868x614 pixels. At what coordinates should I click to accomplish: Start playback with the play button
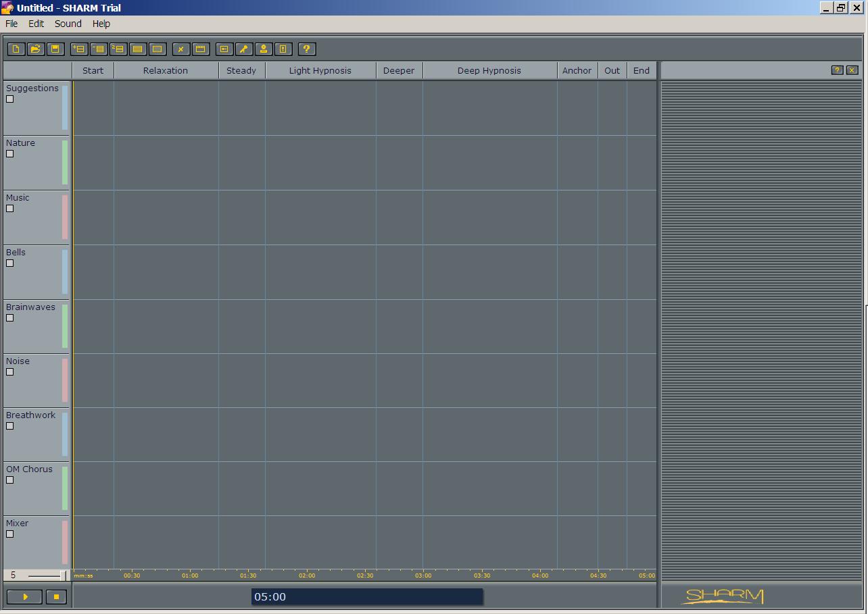25,597
